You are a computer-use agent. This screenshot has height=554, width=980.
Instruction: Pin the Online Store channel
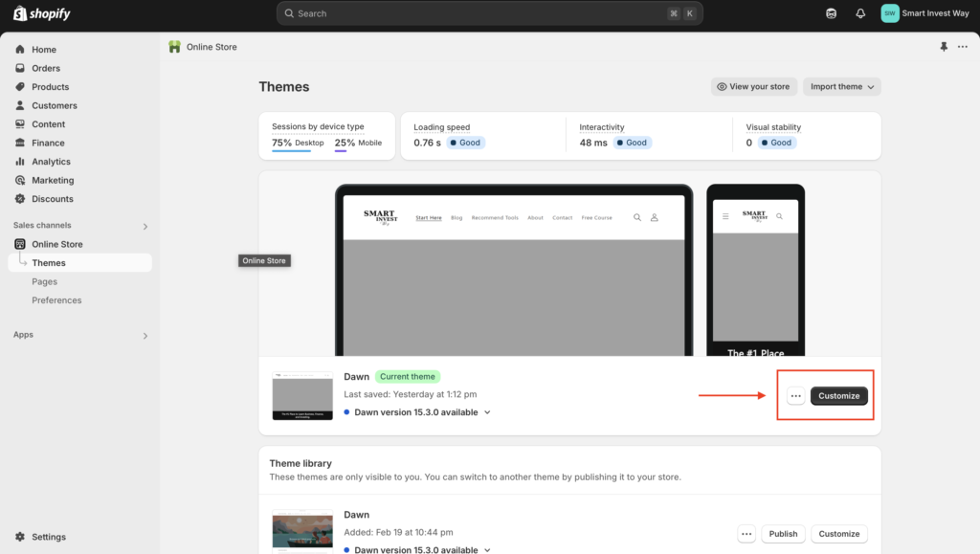coord(944,47)
